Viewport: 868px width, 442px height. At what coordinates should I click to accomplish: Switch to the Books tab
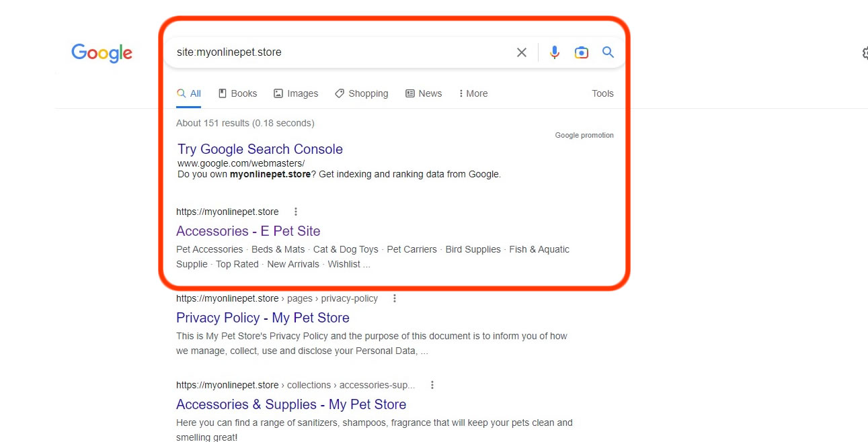click(237, 93)
